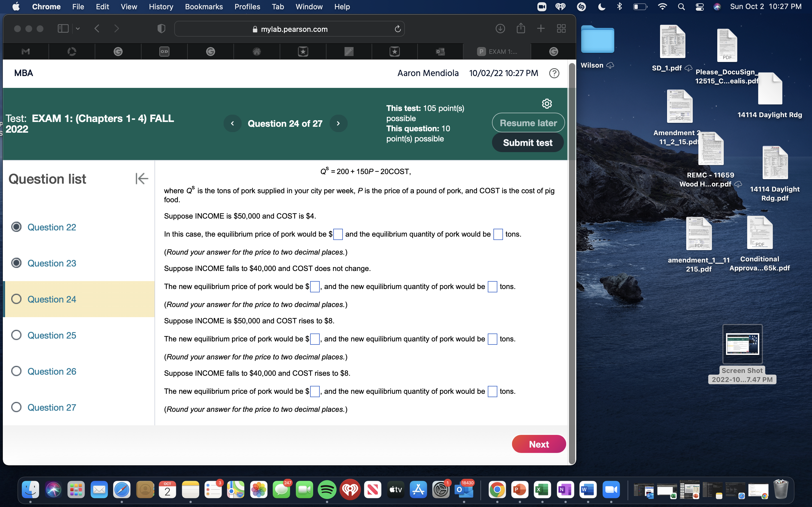Expand the sidebar dropdown arrow in toolbar
The width and height of the screenshot is (812, 507).
[x=78, y=29]
